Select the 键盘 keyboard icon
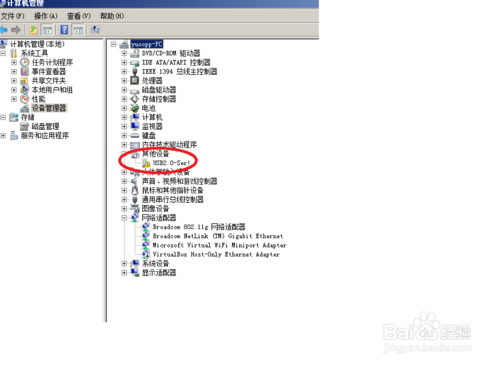Viewport: 500px width, 365px height. click(x=135, y=136)
